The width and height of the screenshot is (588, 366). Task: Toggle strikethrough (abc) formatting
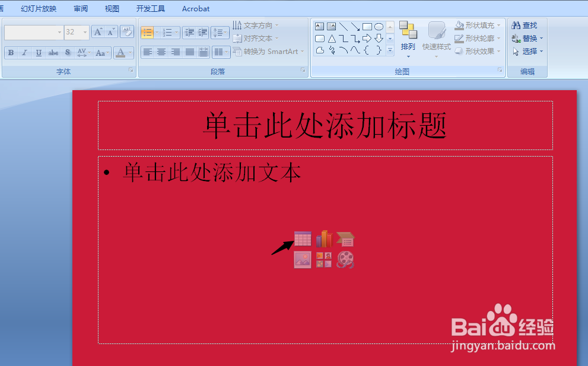pos(53,53)
